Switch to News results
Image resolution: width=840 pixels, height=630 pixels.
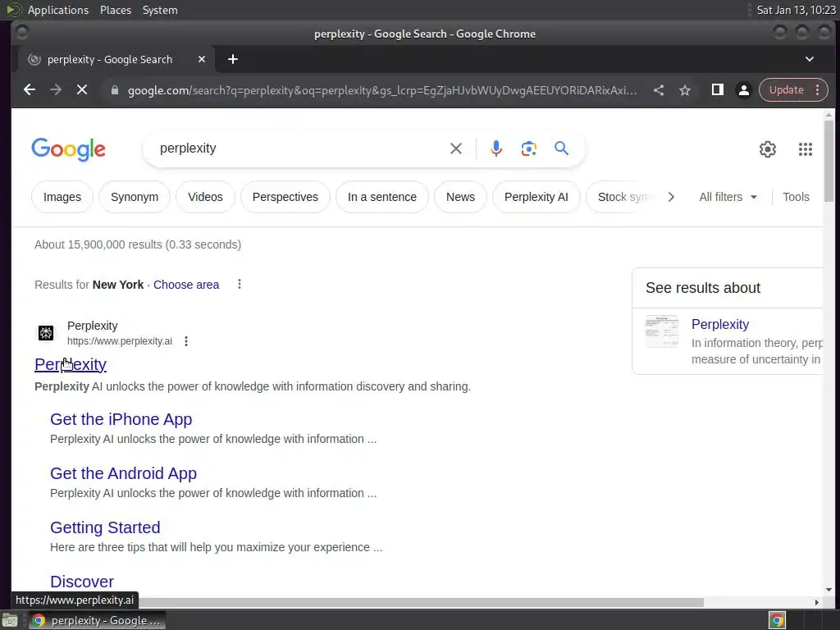pyautogui.click(x=460, y=197)
